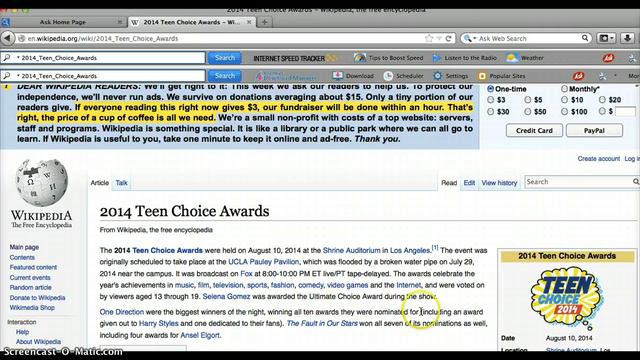
Task: Click the lower toolbar Search button
Action: [224, 76]
